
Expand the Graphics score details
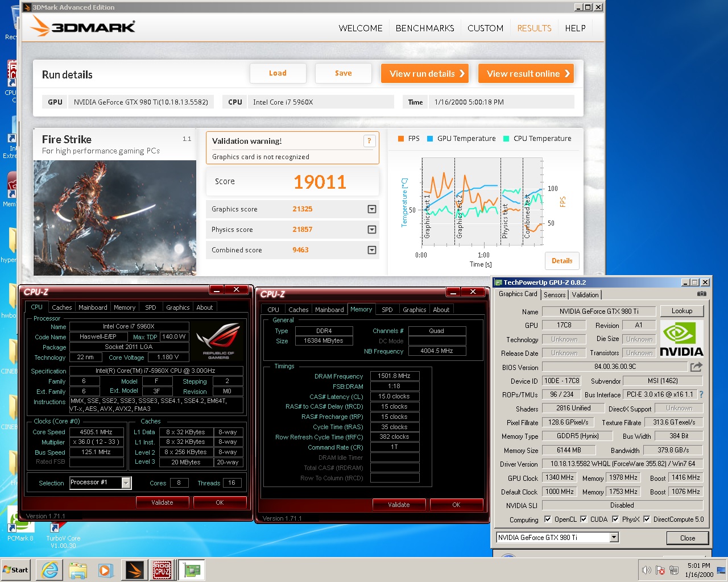point(371,209)
